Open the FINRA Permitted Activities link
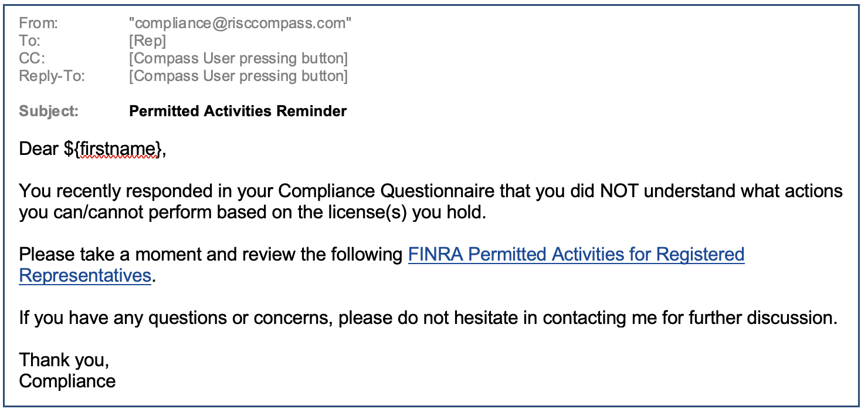The height and width of the screenshot is (412, 868). [x=576, y=255]
